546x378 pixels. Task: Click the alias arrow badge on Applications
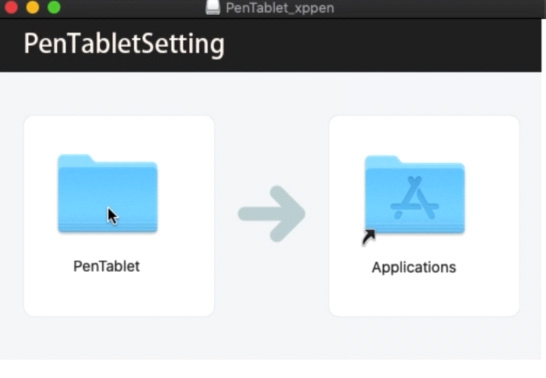click(x=369, y=237)
